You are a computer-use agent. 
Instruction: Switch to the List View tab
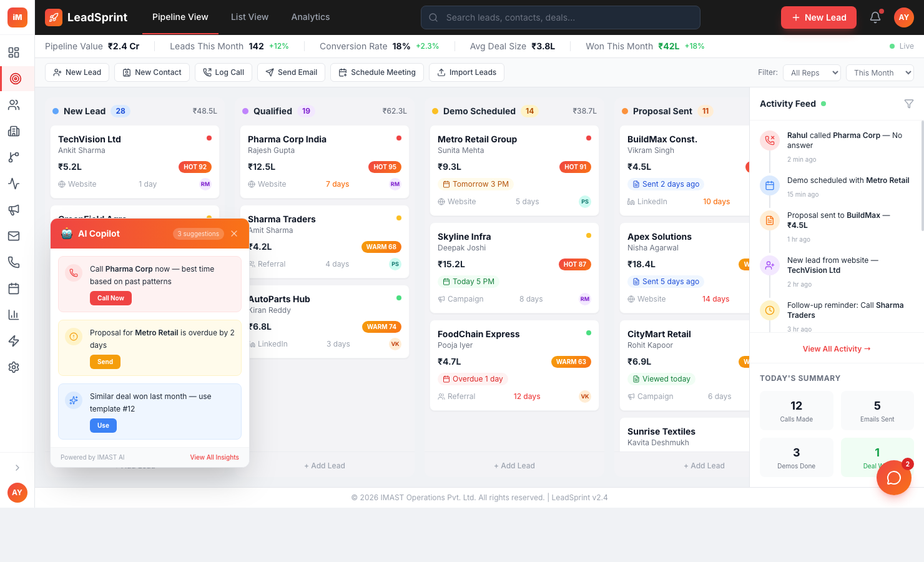tap(249, 17)
